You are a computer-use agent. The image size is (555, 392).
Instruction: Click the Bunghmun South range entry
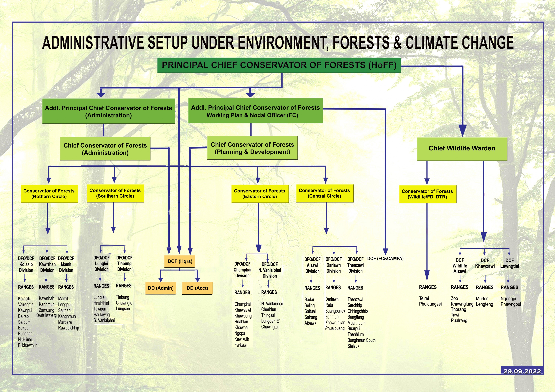tap(362, 340)
